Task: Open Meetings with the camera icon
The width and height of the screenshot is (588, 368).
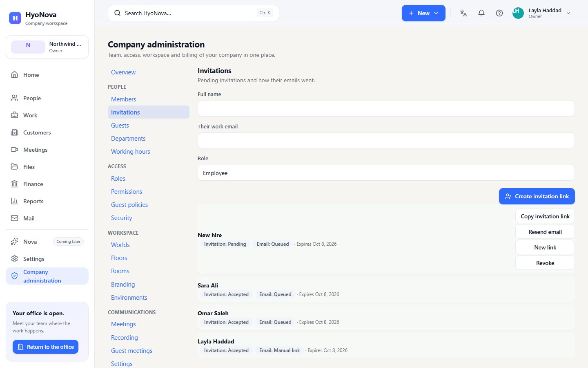Action: (47, 150)
